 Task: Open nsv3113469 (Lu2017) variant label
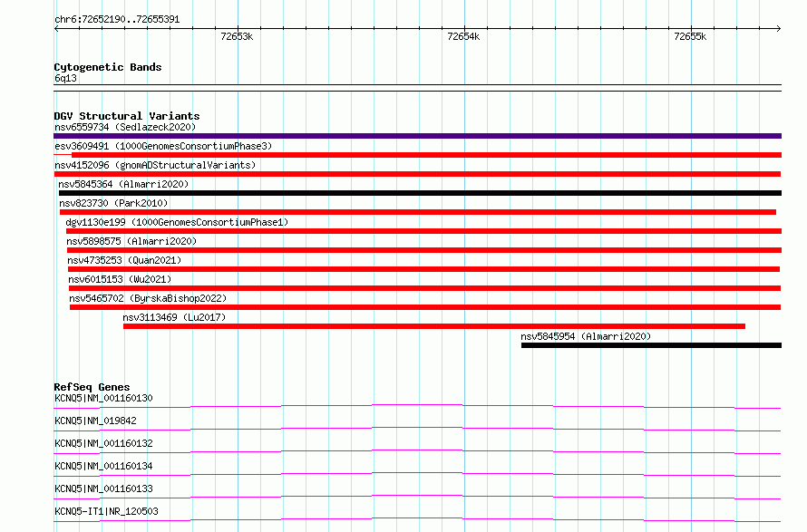click(x=174, y=317)
